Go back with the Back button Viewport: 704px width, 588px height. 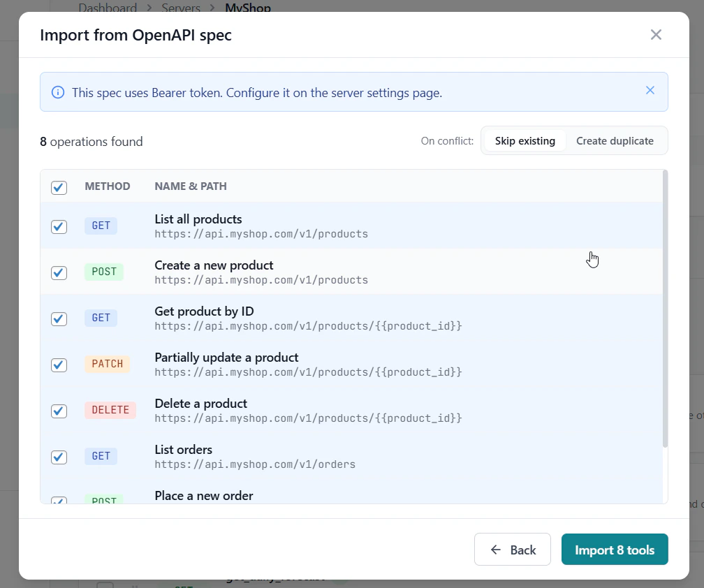tap(513, 550)
